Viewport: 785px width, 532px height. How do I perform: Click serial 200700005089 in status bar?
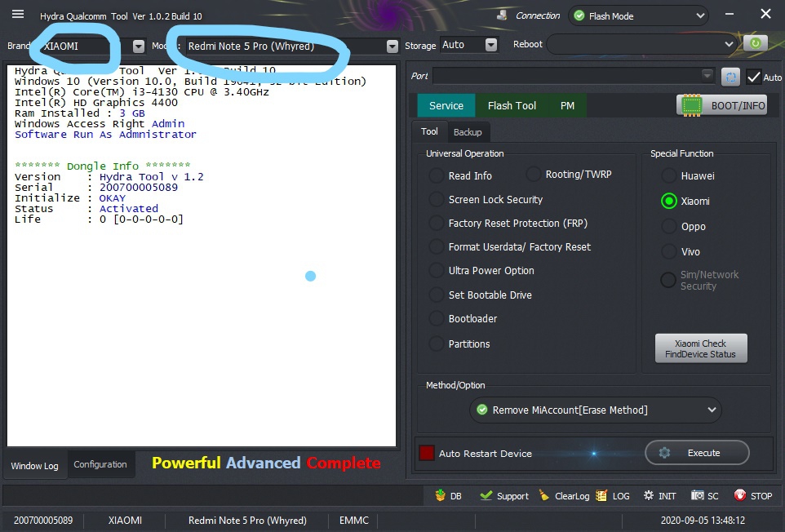click(43, 521)
